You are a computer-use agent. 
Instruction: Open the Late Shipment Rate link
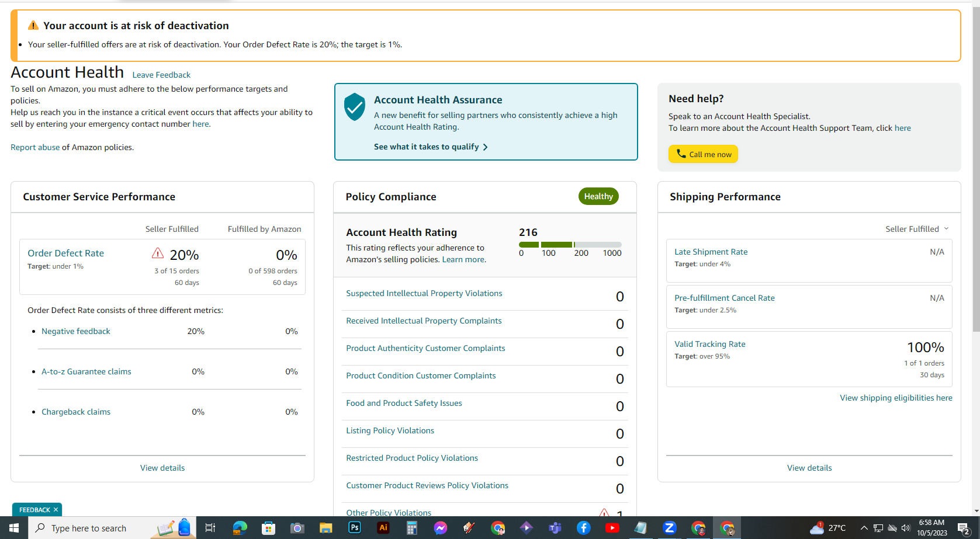[711, 252]
